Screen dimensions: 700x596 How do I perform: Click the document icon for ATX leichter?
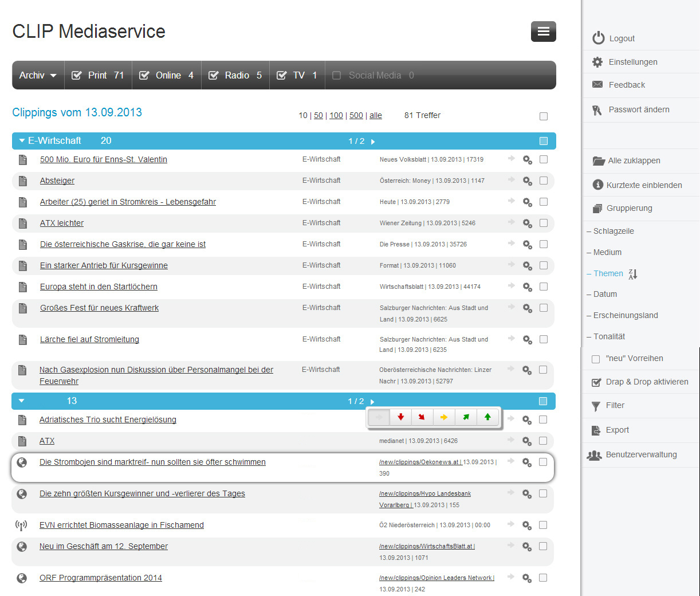[x=23, y=223]
